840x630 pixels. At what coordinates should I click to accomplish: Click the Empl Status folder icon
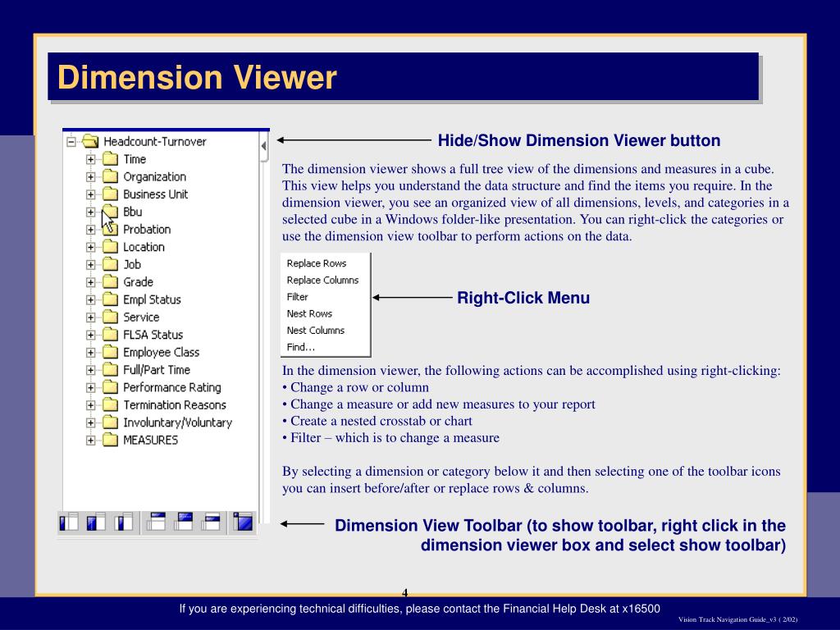(x=110, y=299)
